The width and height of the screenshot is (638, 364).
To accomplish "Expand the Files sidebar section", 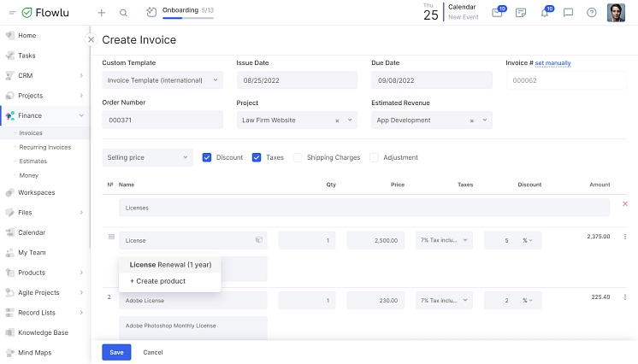I will coord(81,212).
